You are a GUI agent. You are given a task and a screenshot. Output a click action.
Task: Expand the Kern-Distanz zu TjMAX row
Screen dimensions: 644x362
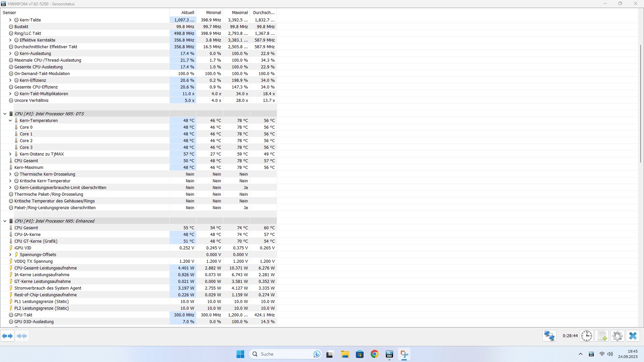(10, 154)
